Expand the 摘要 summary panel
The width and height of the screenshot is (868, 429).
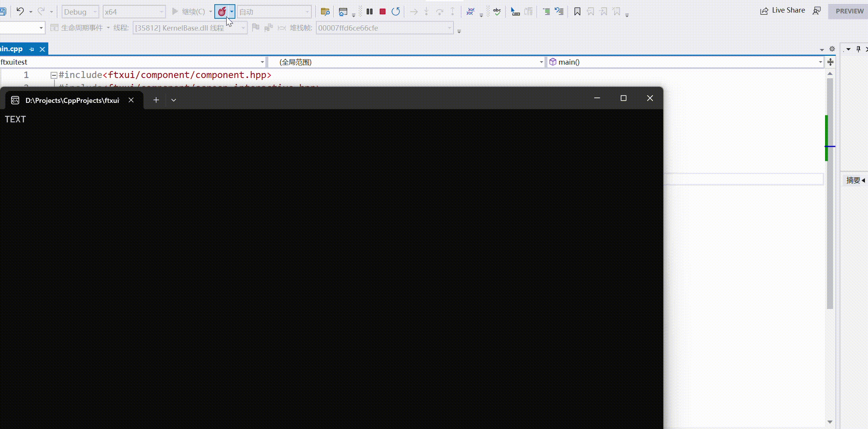coord(853,180)
